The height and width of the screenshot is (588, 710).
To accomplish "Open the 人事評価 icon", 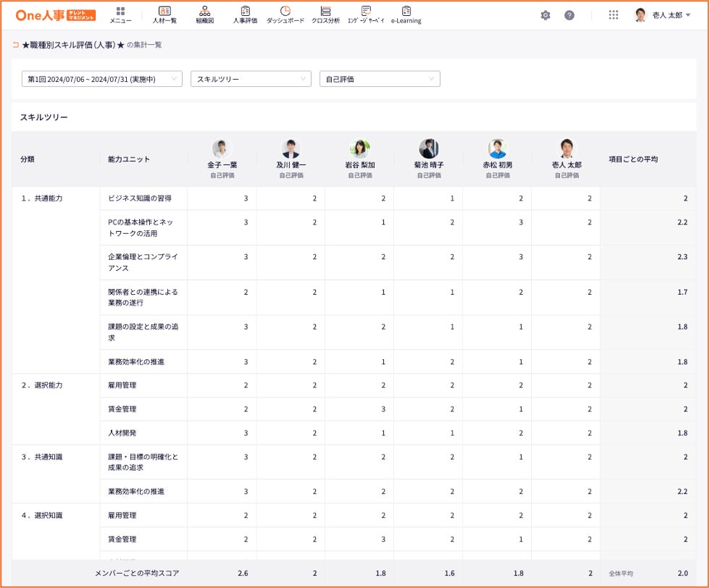I will click(245, 15).
